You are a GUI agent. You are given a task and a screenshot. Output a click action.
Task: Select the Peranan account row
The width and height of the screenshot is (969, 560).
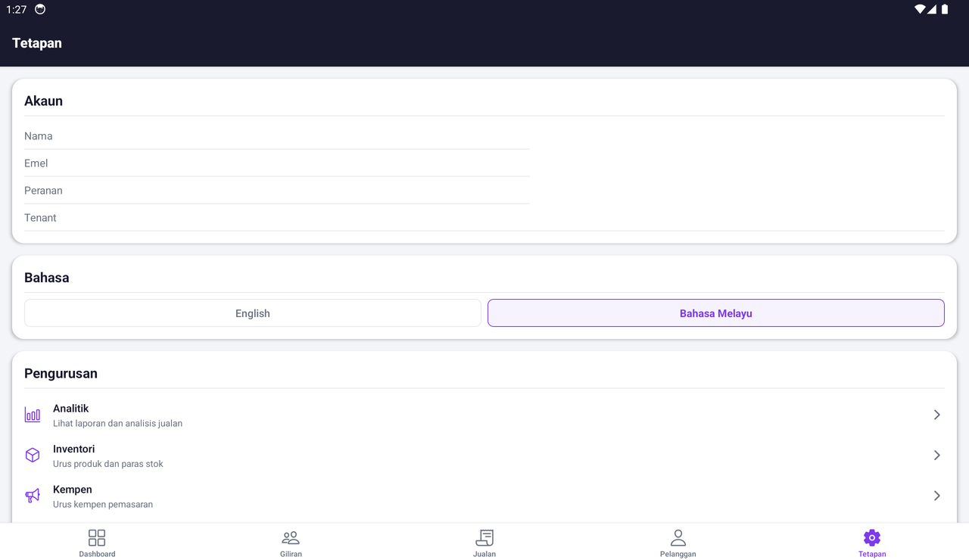(277, 191)
